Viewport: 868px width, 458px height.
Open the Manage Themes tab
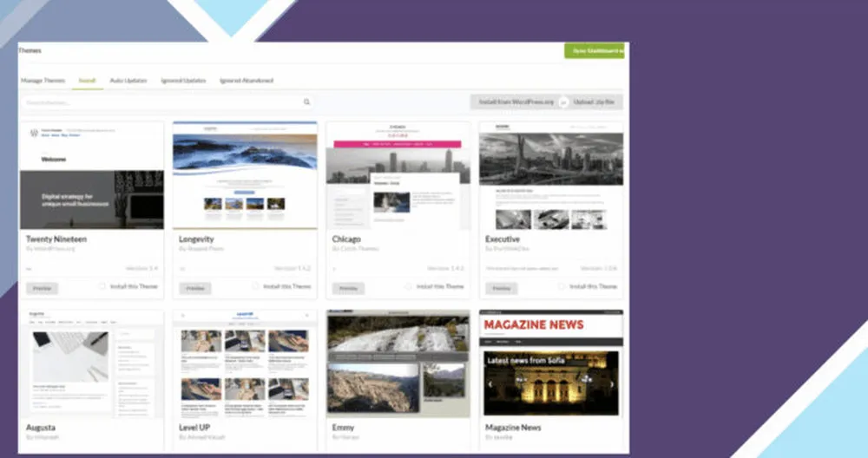coord(43,81)
